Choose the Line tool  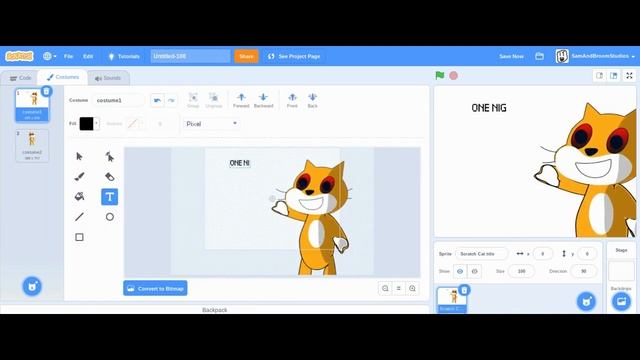point(79,217)
